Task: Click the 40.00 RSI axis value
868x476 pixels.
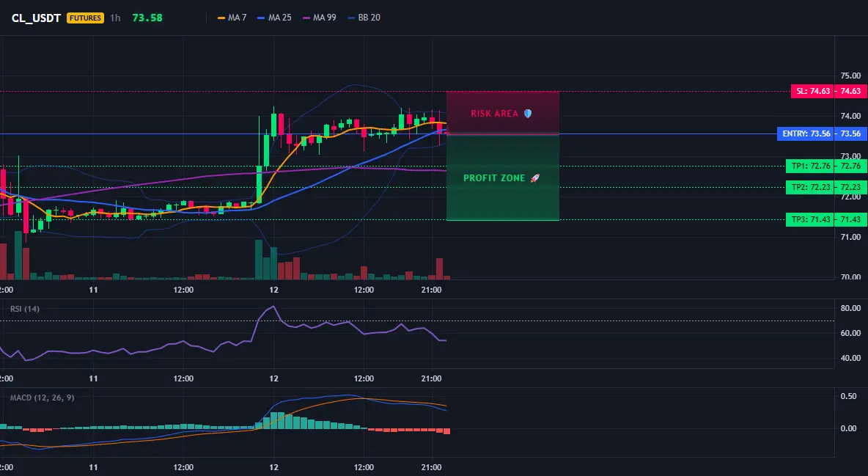Action: (850, 358)
